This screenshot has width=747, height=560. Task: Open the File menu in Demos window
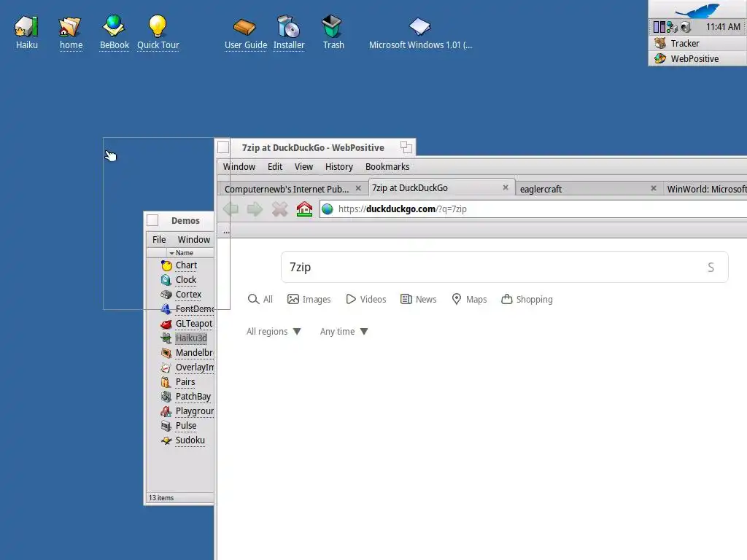tap(159, 239)
